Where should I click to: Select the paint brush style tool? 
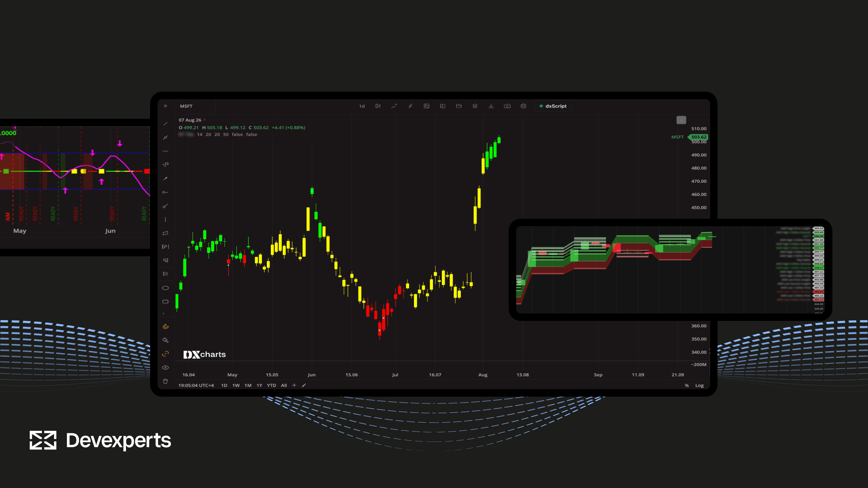coord(166,340)
